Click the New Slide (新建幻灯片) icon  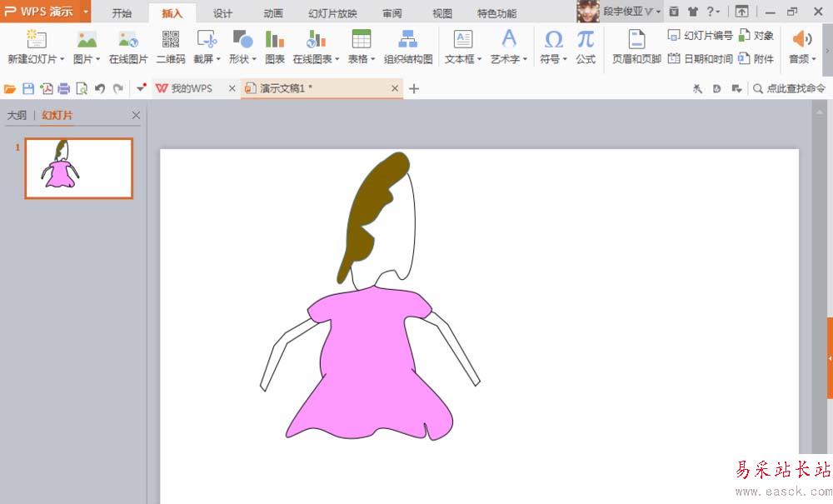36,39
